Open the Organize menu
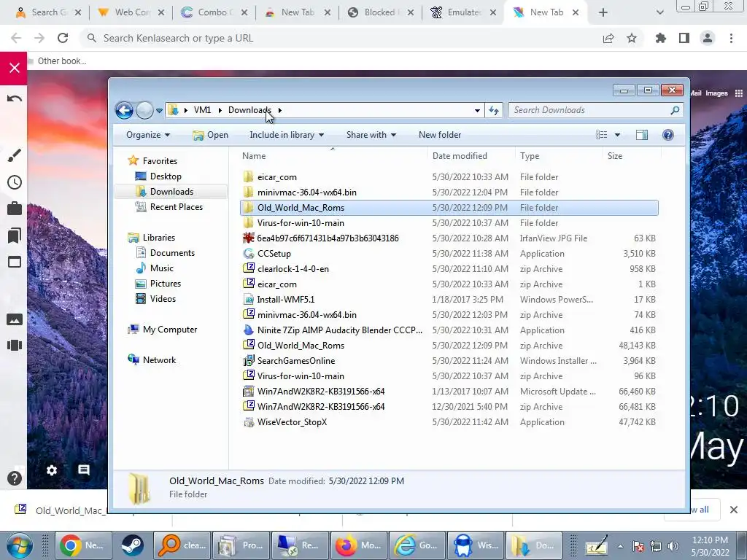 coord(147,135)
